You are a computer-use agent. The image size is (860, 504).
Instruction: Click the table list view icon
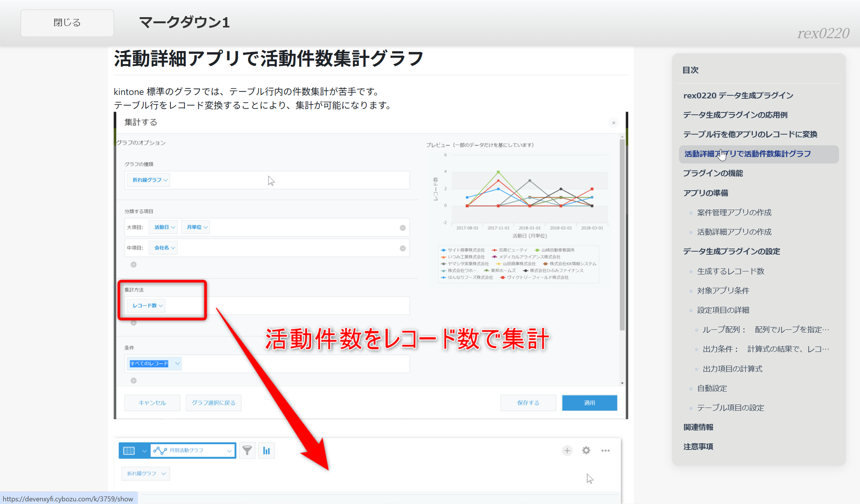[129, 451]
